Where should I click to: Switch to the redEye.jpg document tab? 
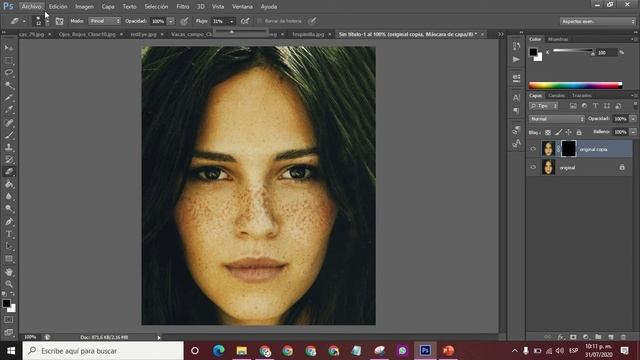(x=143, y=34)
